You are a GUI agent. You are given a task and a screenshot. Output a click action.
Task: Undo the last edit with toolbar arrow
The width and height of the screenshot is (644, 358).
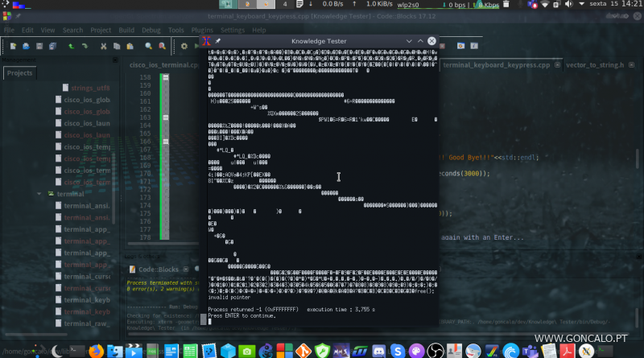pos(72,46)
